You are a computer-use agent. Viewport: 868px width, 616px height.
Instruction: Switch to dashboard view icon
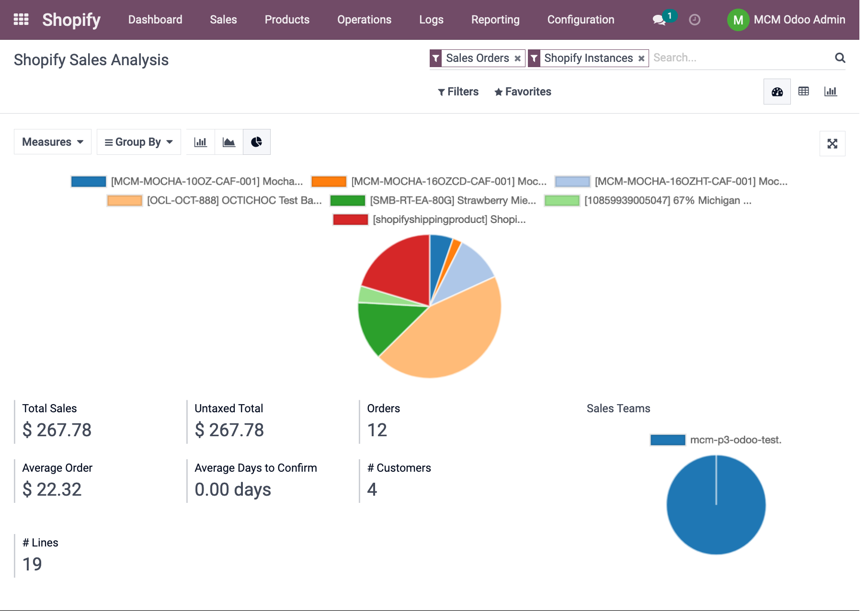tap(777, 92)
